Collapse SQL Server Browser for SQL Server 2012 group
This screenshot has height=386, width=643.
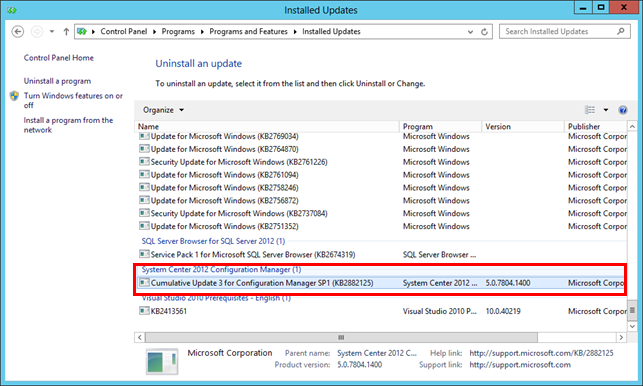(213, 241)
